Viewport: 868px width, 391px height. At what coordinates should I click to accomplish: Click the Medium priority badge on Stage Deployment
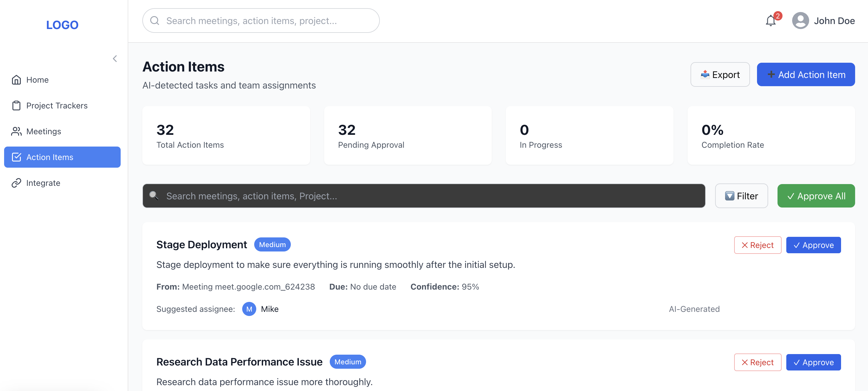[x=272, y=244]
